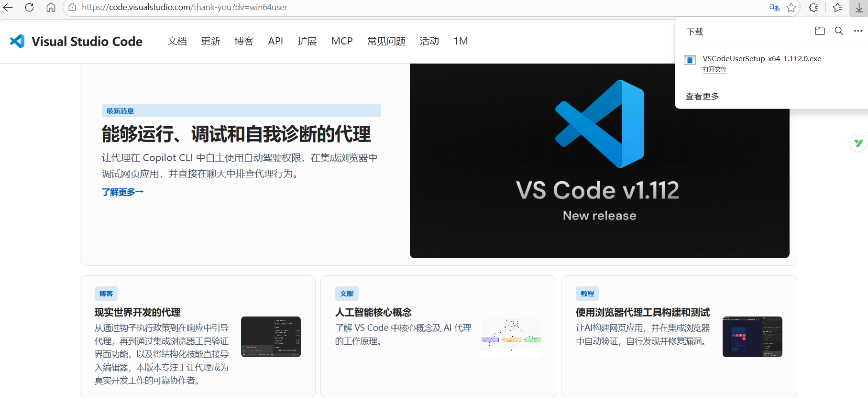Image resolution: width=868 pixels, height=415 pixels.
Task: Click the 了解更多 link
Action: click(x=122, y=192)
